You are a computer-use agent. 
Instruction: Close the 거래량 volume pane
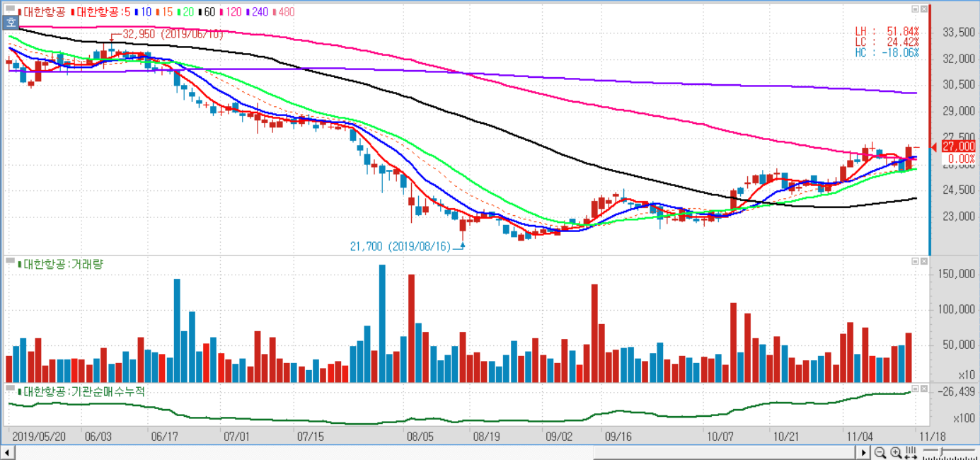coord(923,261)
